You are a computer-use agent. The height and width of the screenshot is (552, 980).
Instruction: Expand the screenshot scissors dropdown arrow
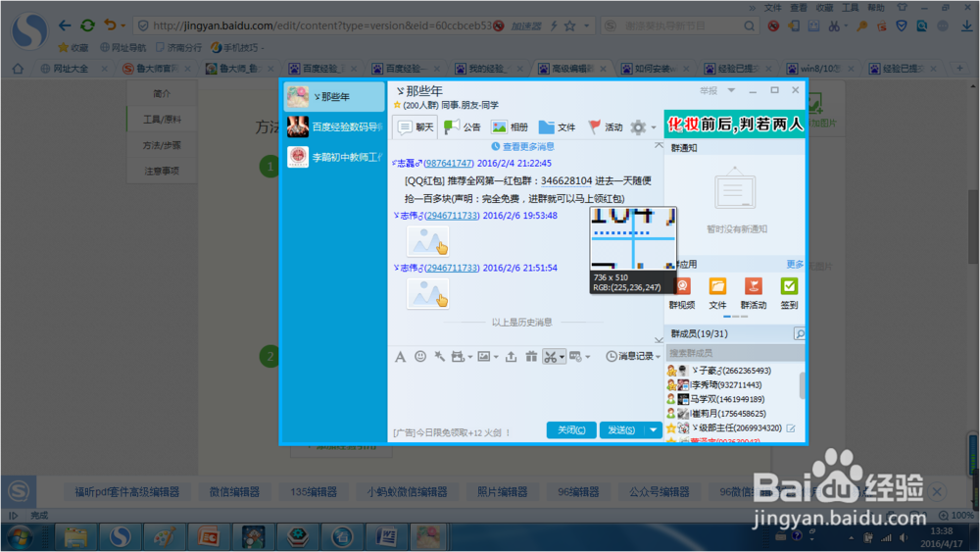tap(562, 357)
